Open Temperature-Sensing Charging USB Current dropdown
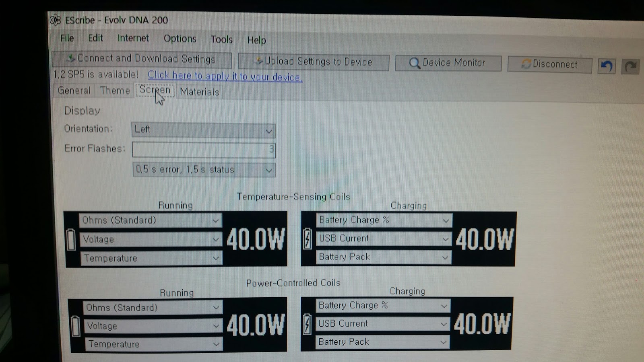The width and height of the screenshot is (644, 362). pos(384,239)
